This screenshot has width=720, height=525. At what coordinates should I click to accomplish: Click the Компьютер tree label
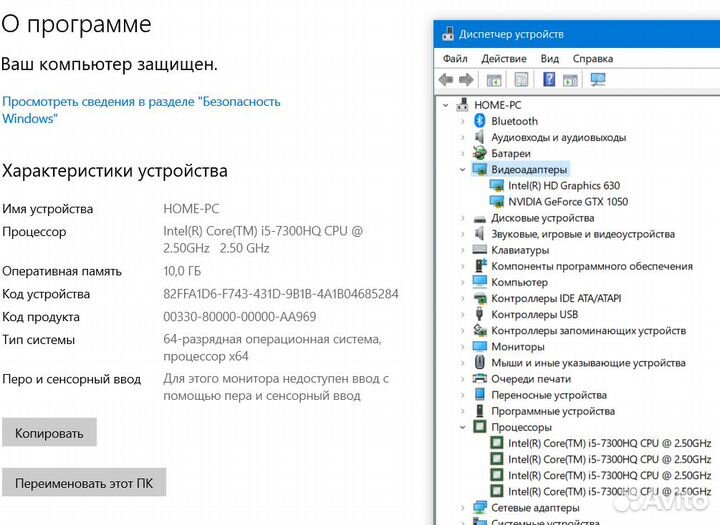click(519, 282)
